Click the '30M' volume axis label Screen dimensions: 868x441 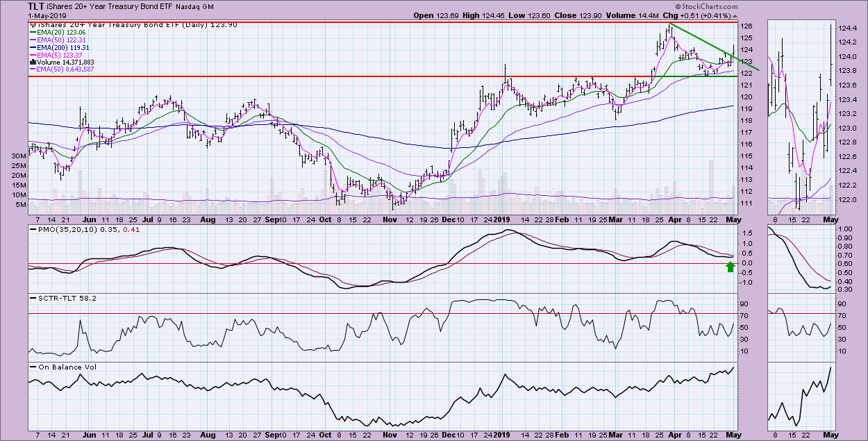point(19,156)
